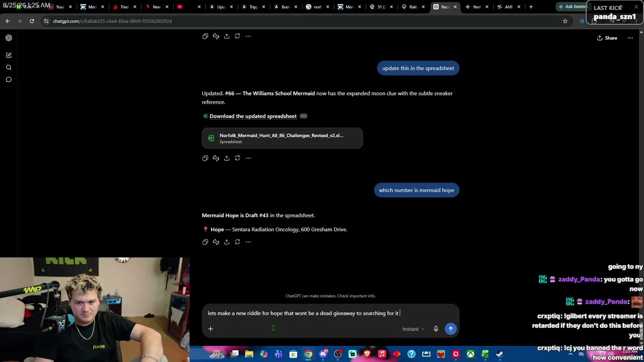
Task: Rate the Mermaid Hope response
Action: (x=216, y=242)
